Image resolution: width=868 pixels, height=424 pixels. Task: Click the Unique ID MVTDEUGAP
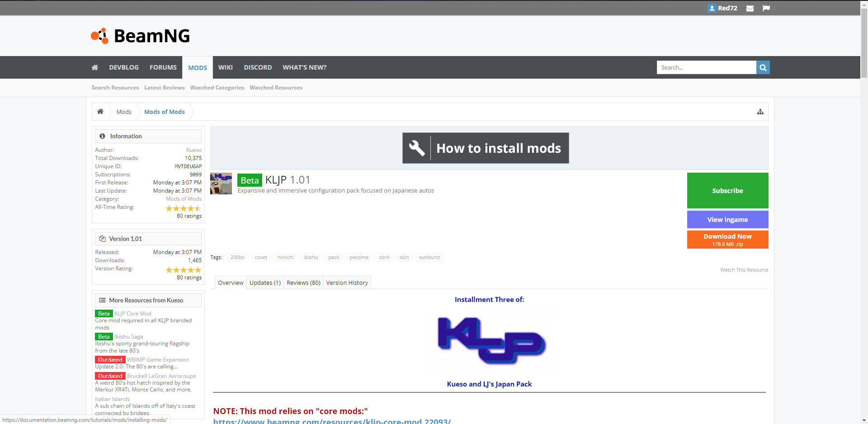[188, 166]
